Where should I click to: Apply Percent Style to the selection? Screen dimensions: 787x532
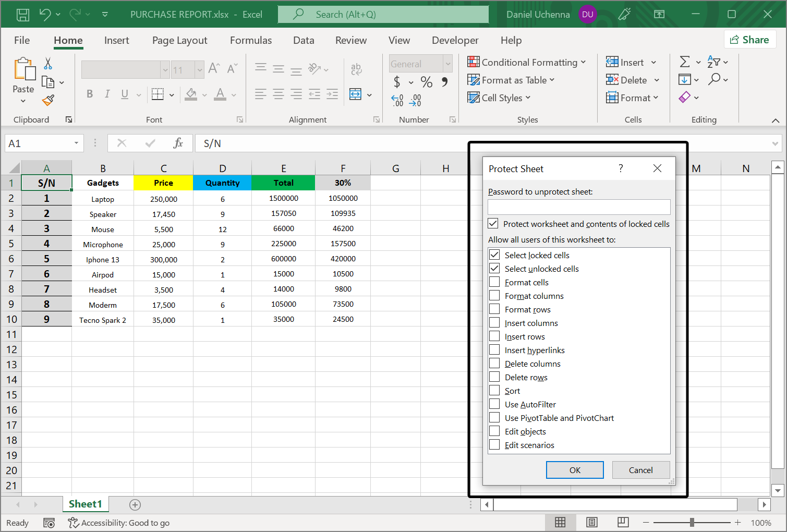(426, 82)
